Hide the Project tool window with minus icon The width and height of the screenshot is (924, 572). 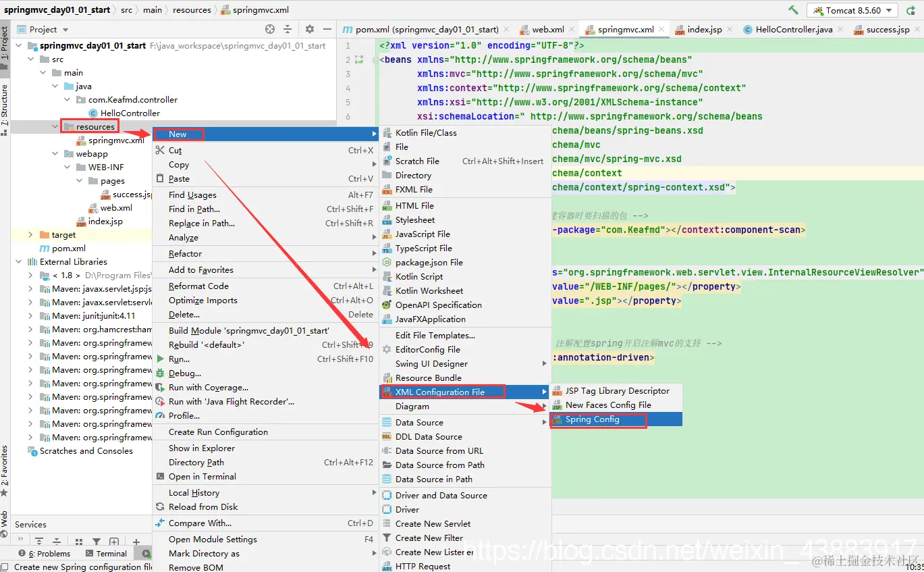coord(327,29)
